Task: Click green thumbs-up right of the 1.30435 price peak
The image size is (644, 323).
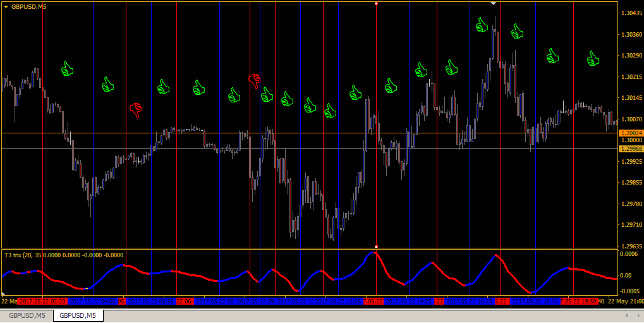Action: (517, 31)
